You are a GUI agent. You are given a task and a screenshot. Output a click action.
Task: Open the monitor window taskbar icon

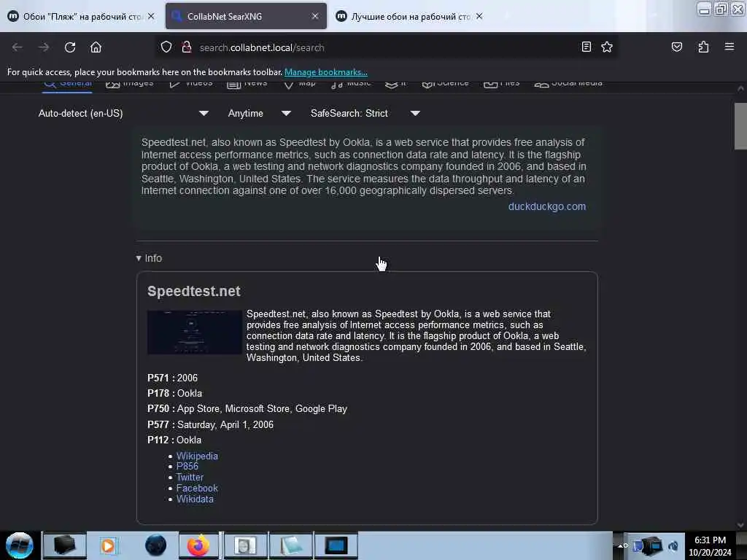pyautogui.click(x=336, y=545)
